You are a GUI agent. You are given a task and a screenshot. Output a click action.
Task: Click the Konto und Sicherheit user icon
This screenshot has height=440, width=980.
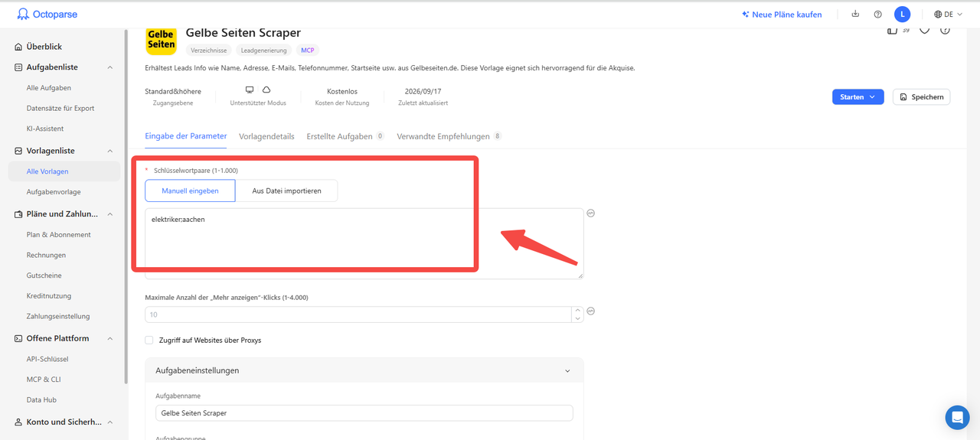coord(18,422)
